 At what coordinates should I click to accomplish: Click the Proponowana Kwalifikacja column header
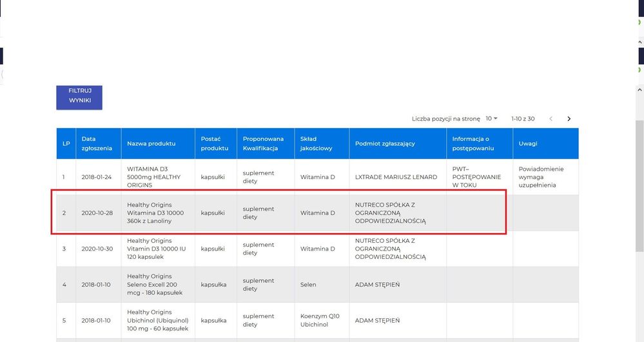[x=263, y=144]
